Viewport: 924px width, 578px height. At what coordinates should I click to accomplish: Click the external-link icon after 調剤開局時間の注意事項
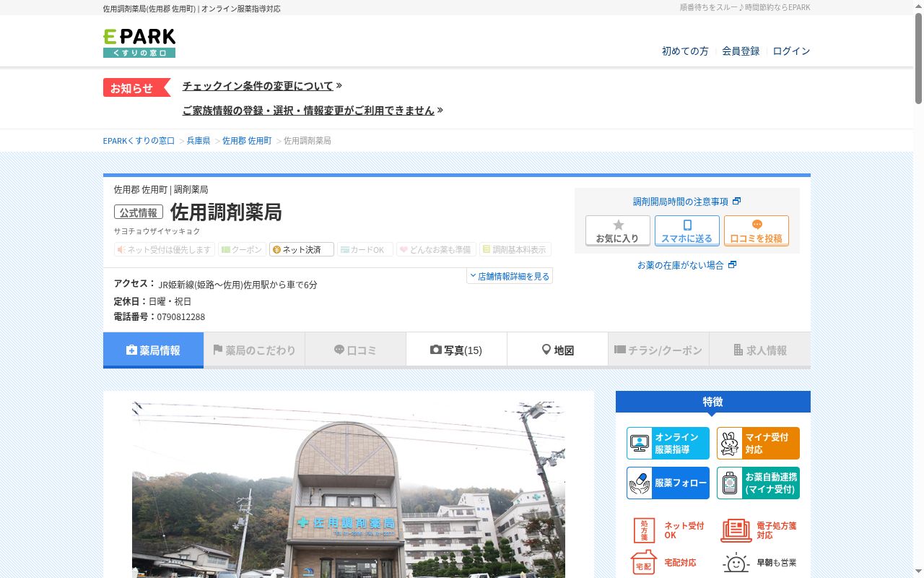point(736,201)
